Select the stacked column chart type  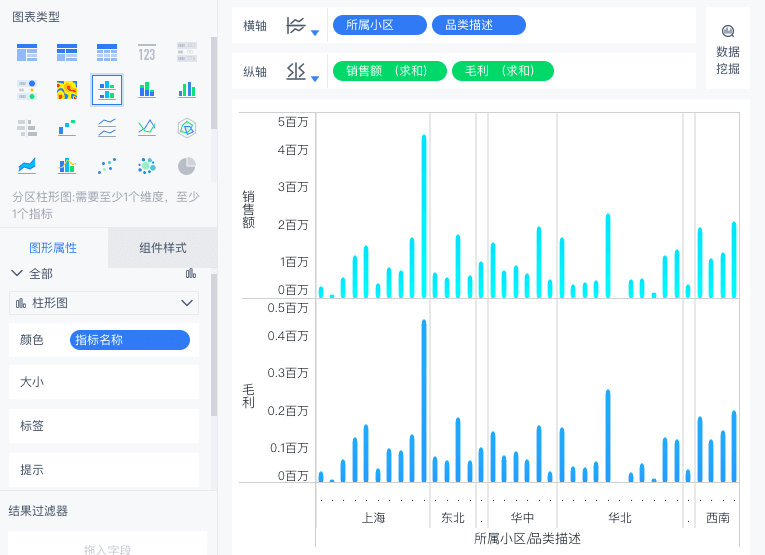(147, 90)
